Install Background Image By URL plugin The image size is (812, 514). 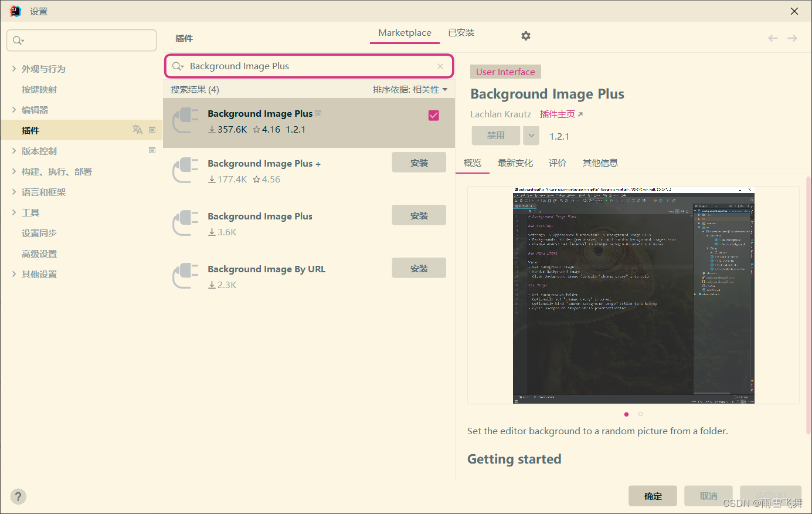[419, 268]
